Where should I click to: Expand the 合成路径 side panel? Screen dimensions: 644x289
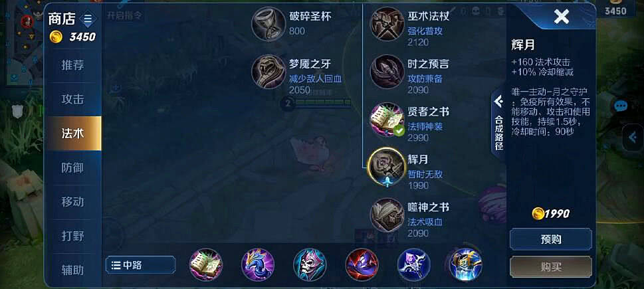pos(498,125)
